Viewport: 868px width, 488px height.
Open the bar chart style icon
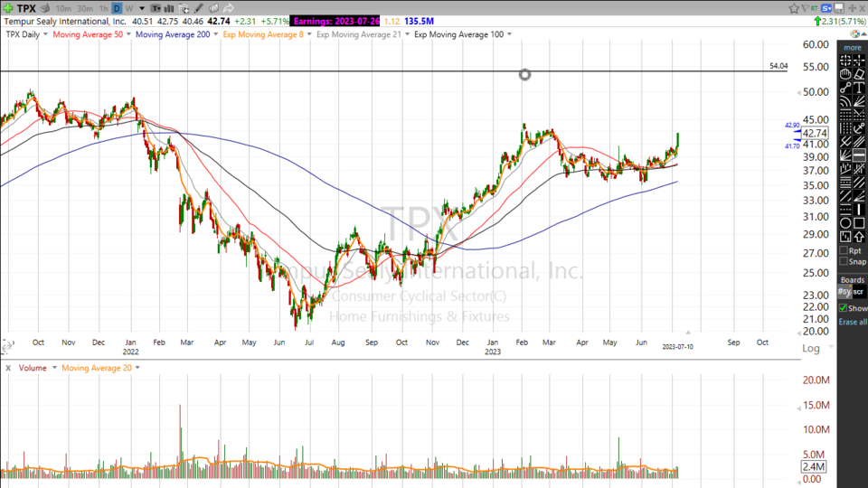[x=169, y=8]
